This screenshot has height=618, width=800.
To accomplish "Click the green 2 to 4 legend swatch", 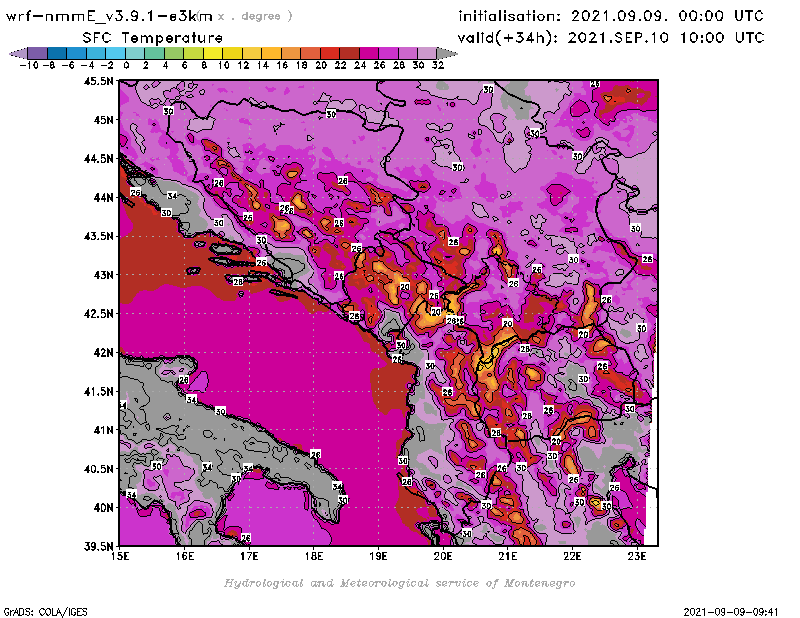I will pyautogui.click(x=154, y=53).
